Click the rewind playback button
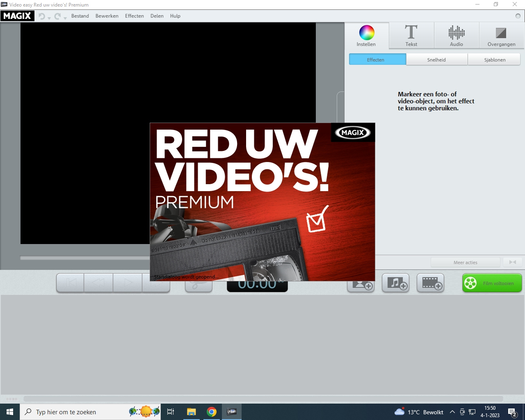 [98, 283]
